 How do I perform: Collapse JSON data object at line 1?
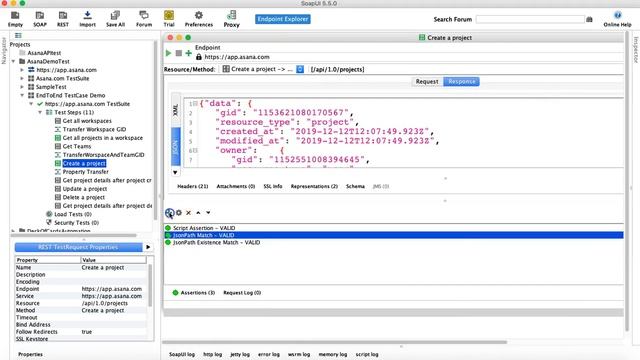click(196, 103)
